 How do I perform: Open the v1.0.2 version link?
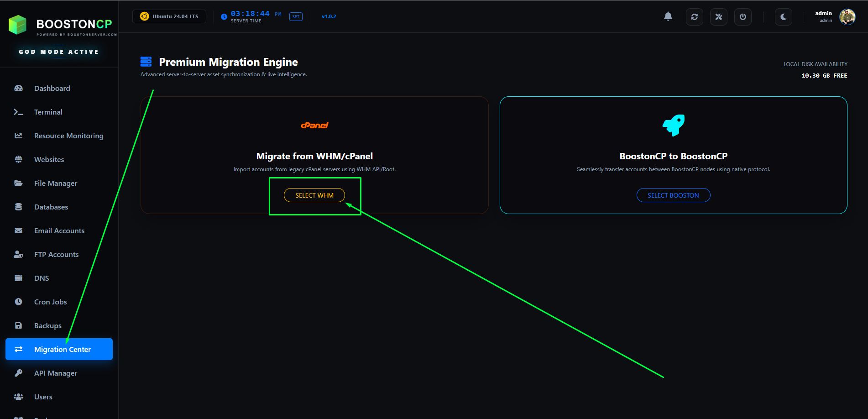click(329, 16)
